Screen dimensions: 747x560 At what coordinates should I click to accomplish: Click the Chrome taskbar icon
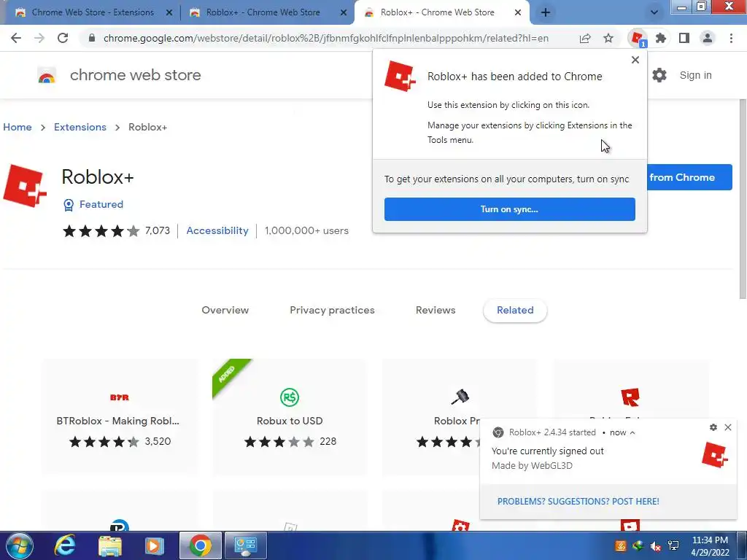(201, 545)
